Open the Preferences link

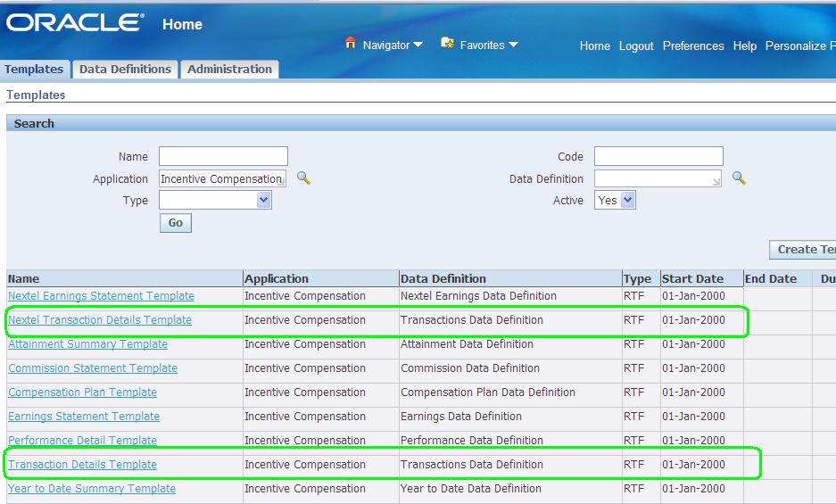693,45
